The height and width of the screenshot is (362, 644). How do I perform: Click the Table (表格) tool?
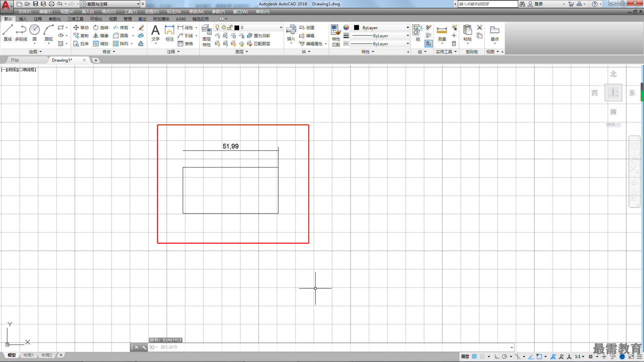point(185,44)
